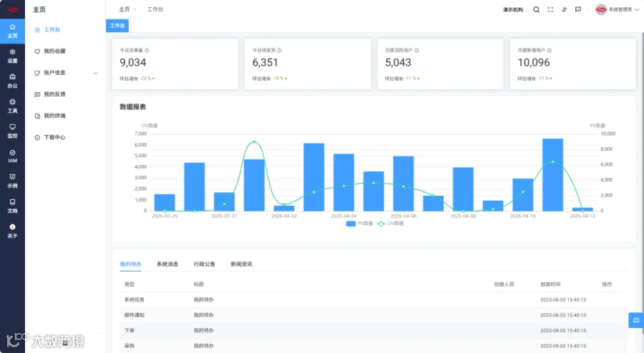Click 工作台 breadcrumb item
Viewport: 644px width, 353px height.
155,9
